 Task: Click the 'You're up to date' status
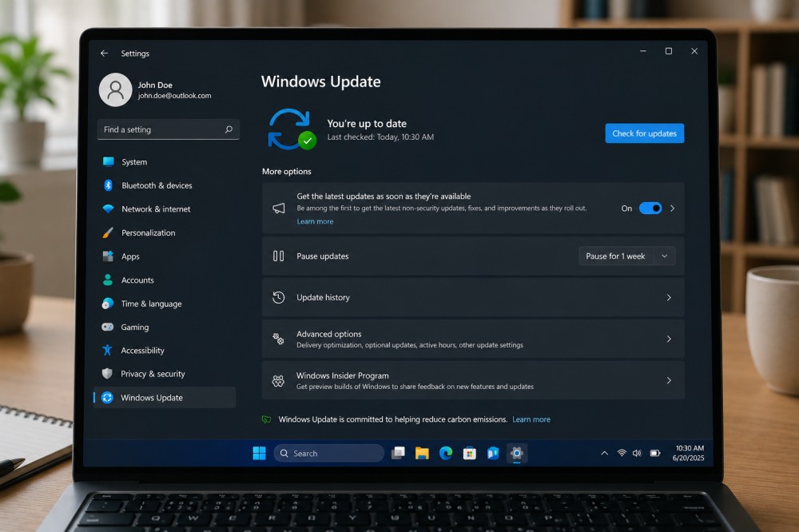click(x=367, y=123)
